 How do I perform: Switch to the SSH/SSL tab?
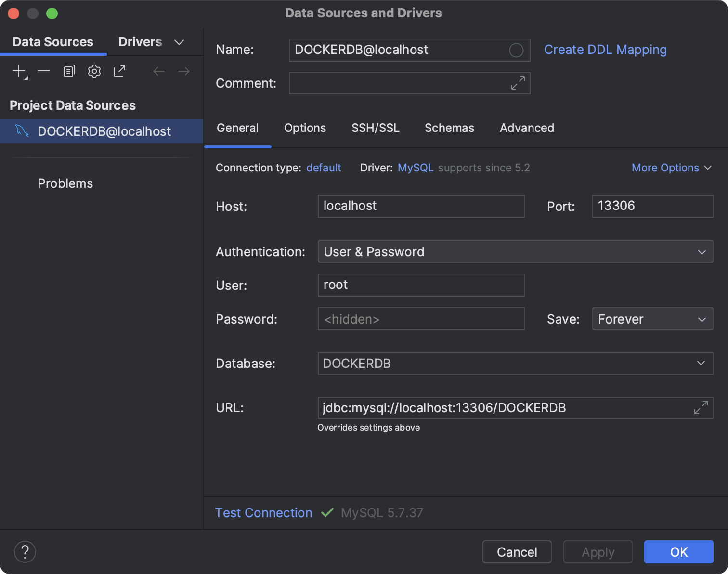point(376,128)
